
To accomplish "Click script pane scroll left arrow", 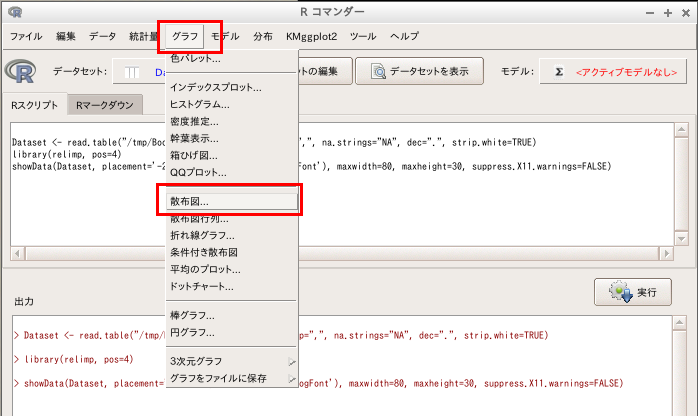I will [x=17, y=254].
